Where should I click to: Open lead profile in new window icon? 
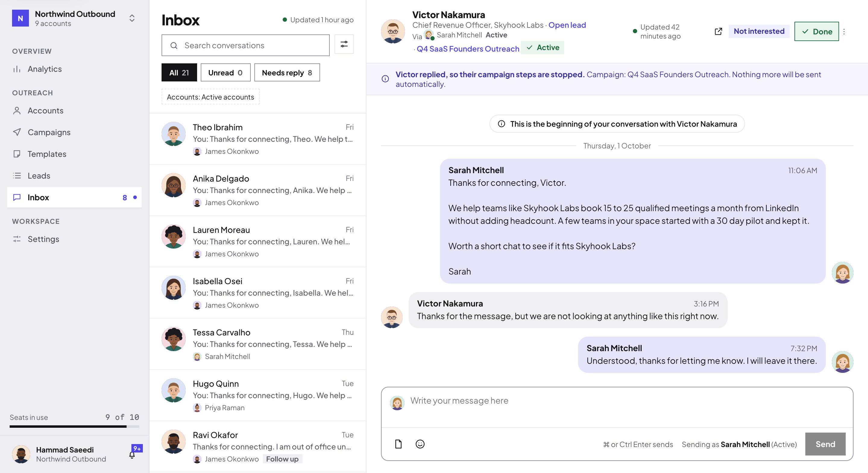point(719,31)
